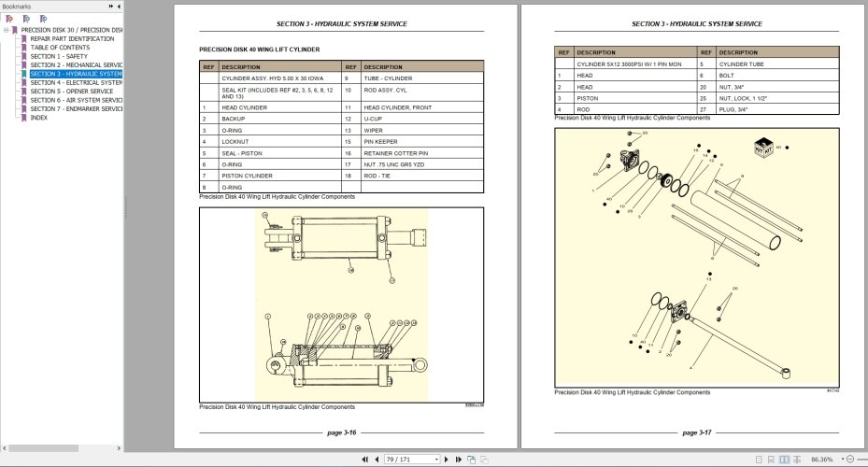Screen dimensions: 868x467
Task: Click the bookmarks panel splitter handle
Action: point(125,207)
